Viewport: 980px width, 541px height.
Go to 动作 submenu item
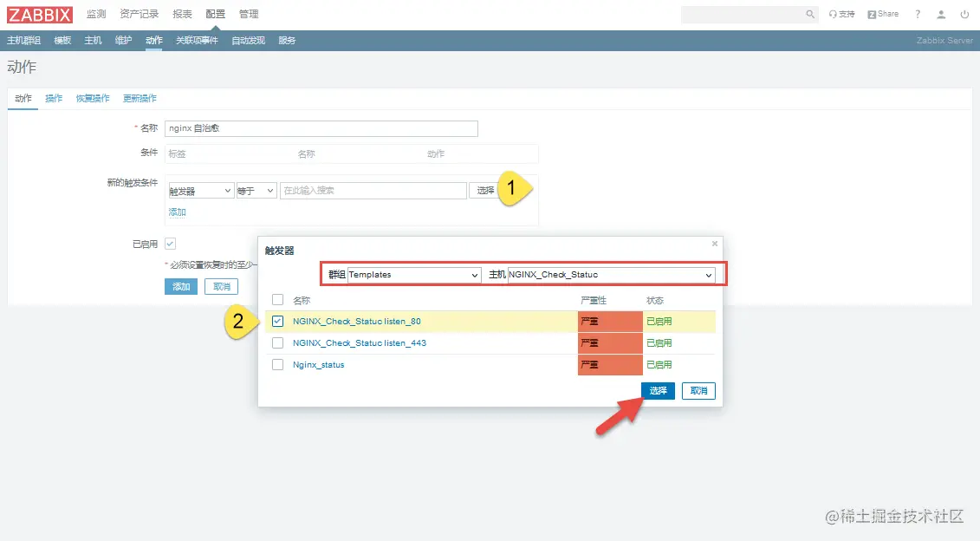(154, 40)
